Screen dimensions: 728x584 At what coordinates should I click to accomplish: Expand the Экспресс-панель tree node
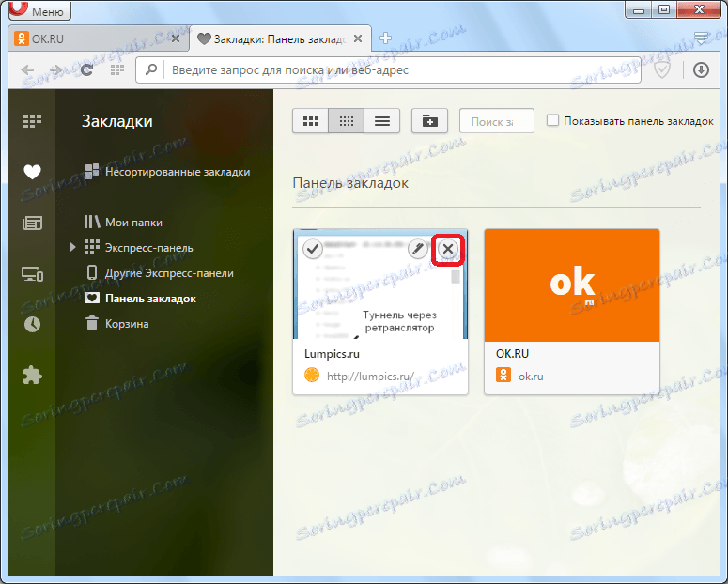[72, 248]
